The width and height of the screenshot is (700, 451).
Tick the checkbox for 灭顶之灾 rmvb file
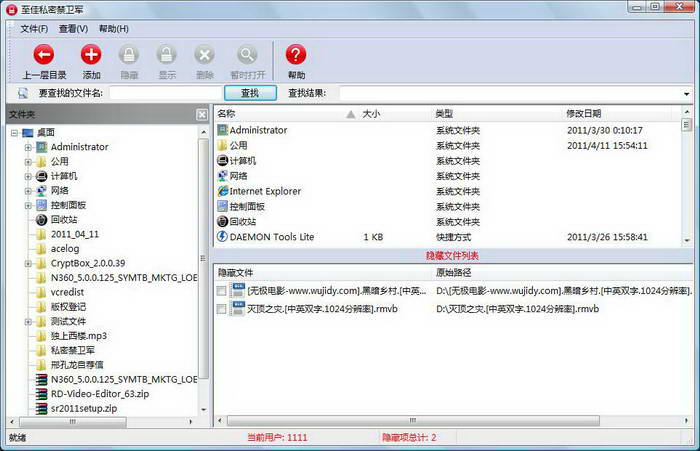click(x=222, y=309)
